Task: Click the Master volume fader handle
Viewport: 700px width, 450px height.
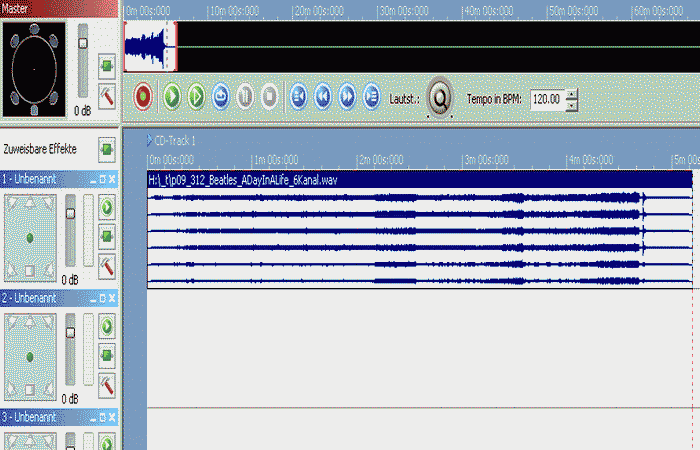Action: pos(83,40)
